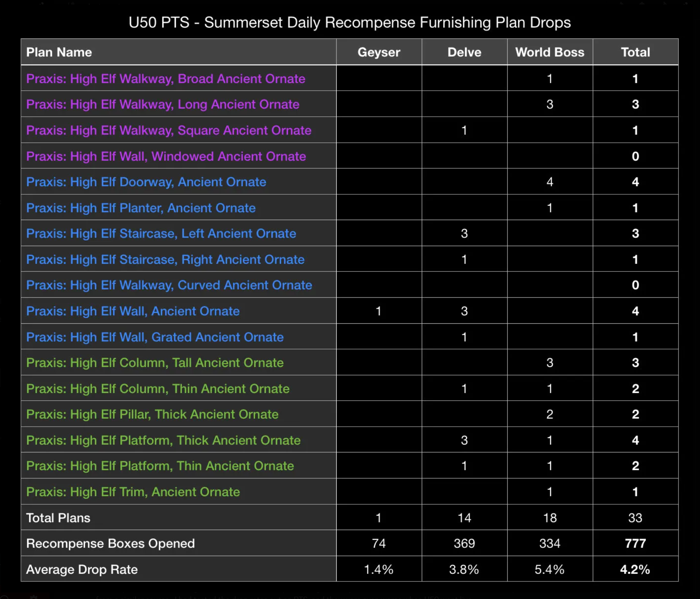Image resolution: width=700 pixels, height=599 pixels.
Task: Select Praxis: High Elf Wall, Windowed Ancient Ornate
Action: 166,156
